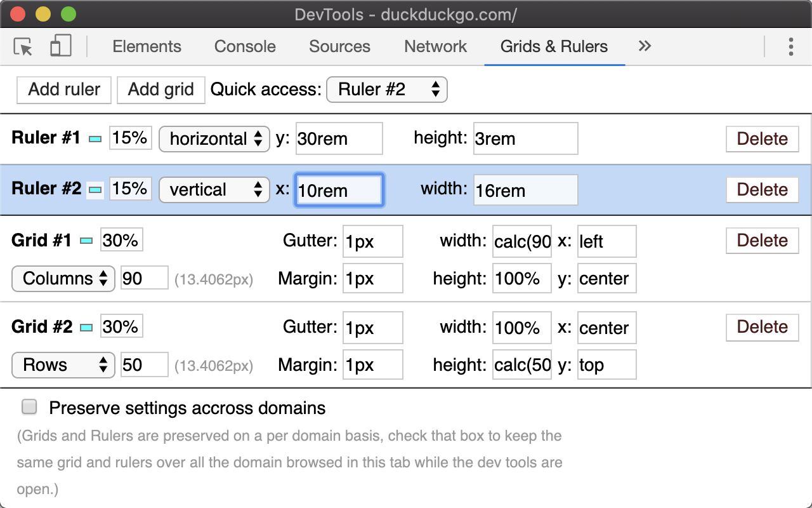Edit Grid #2 width 100% field

(522, 328)
